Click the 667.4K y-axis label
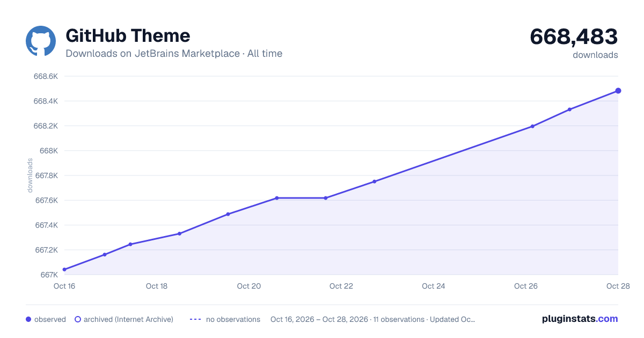Image resolution: width=644 pixels, height=338 pixels. pos(46,225)
